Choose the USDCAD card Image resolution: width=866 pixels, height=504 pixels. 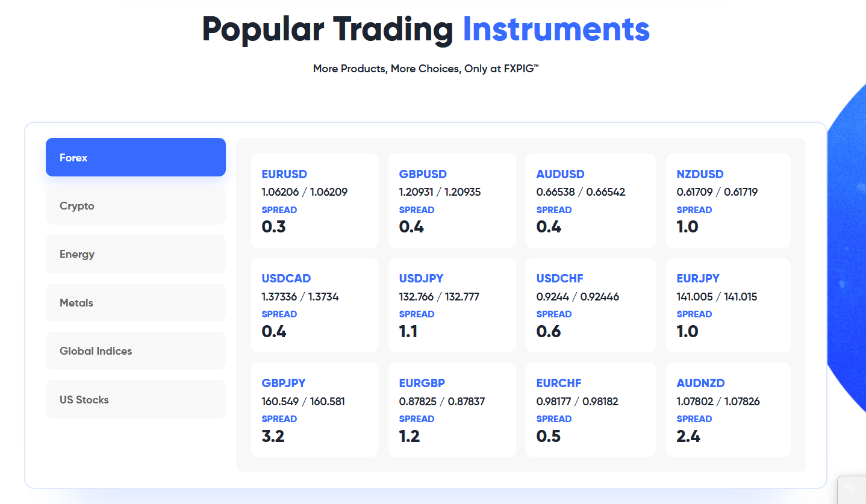(x=314, y=305)
